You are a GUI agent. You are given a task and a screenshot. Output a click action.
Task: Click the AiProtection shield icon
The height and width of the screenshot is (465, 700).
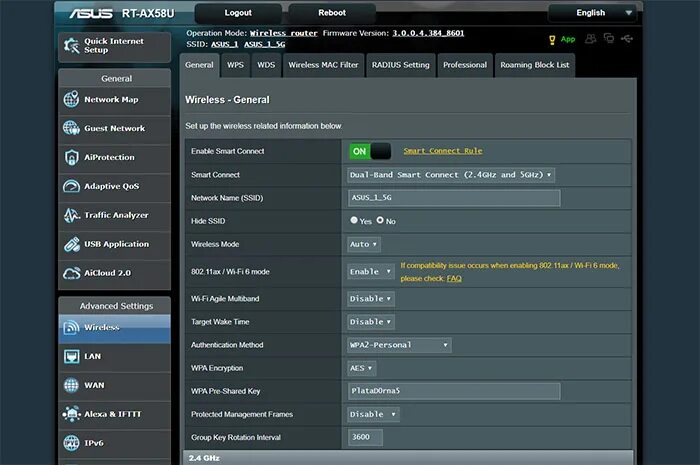(x=71, y=157)
